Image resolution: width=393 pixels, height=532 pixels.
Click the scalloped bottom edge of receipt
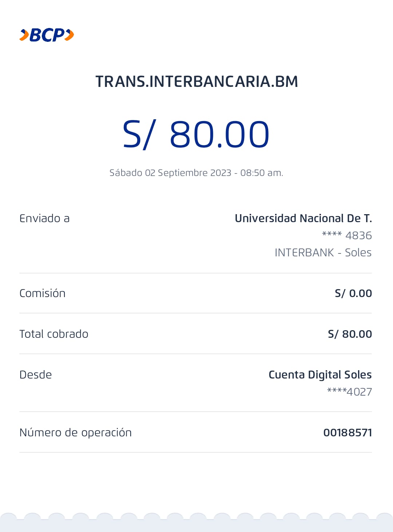(196, 520)
